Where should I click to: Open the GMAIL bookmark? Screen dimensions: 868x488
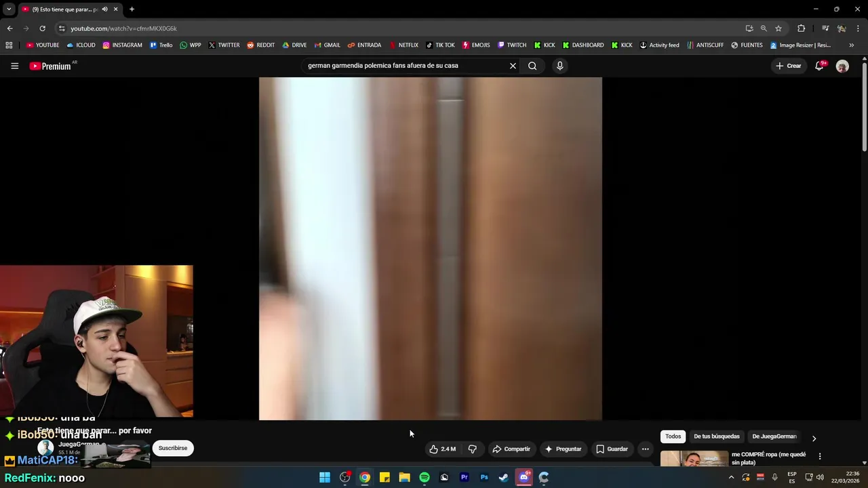pyautogui.click(x=327, y=45)
